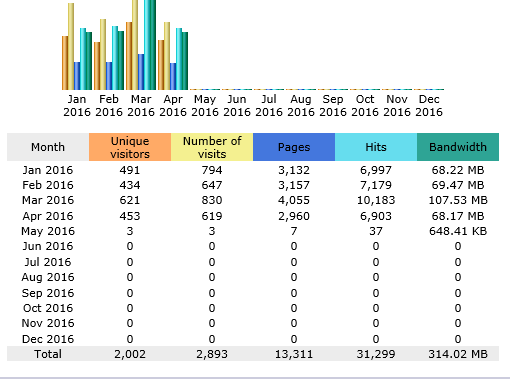Click the Total row label

(x=48, y=354)
